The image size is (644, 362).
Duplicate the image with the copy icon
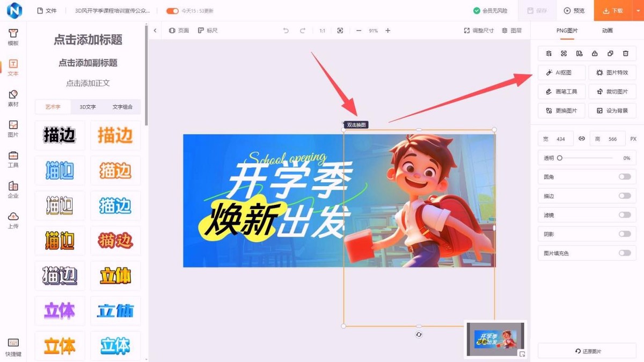click(609, 53)
